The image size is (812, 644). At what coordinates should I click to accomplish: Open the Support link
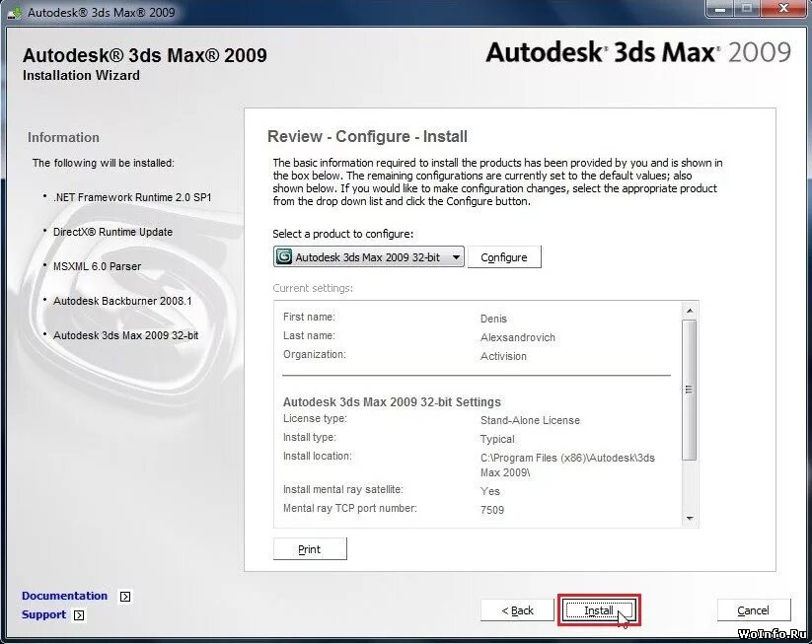pyautogui.click(x=44, y=614)
